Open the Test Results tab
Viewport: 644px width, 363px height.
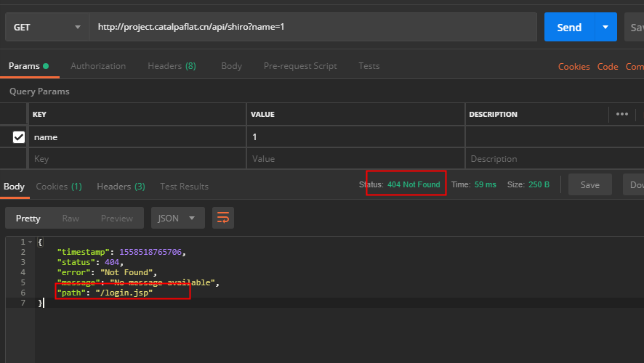click(x=184, y=187)
